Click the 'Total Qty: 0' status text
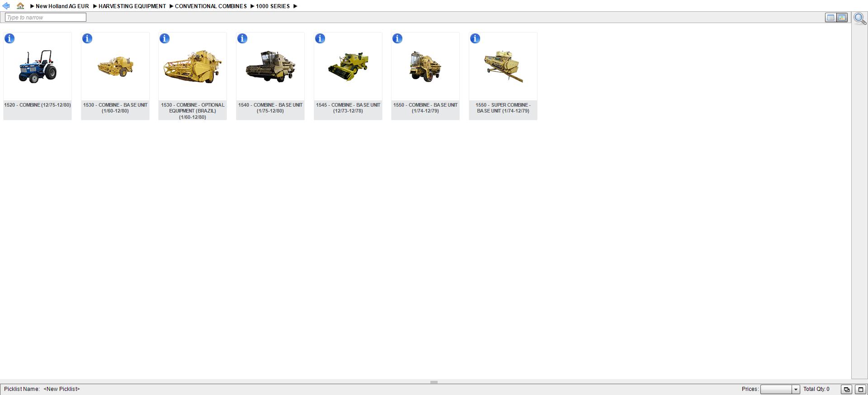The image size is (868, 395). pos(816,389)
